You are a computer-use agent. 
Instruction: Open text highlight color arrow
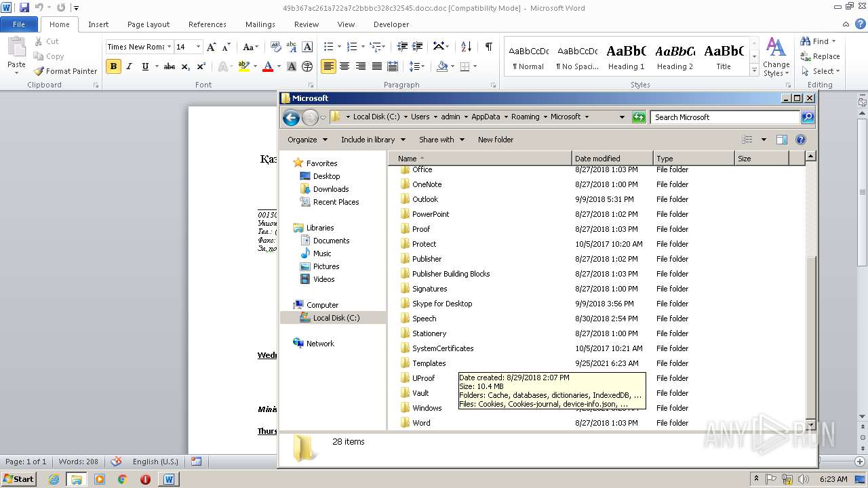click(x=255, y=66)
